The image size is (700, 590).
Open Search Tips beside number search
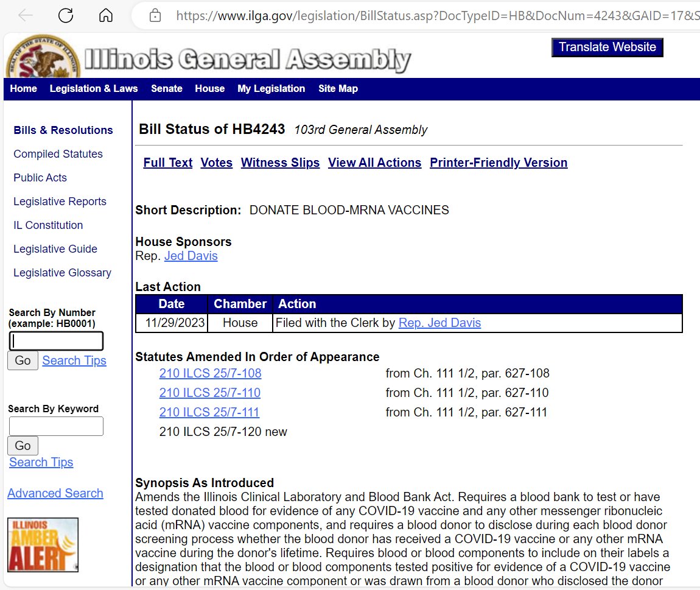pyautogui.click(x=74, y=360)
